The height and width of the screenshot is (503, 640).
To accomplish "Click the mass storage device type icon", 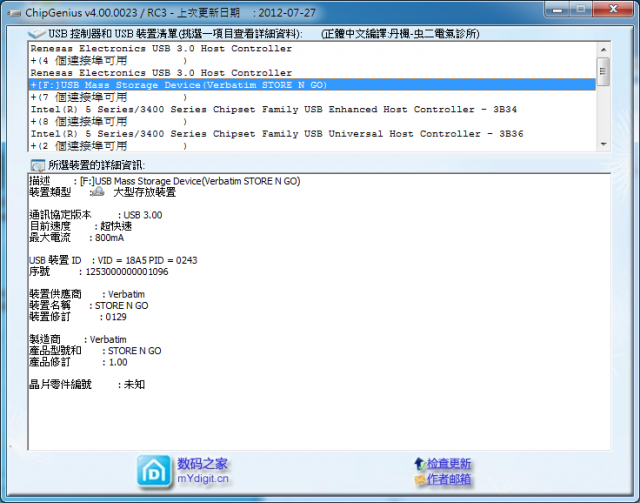I will click(x=98, y=191).
